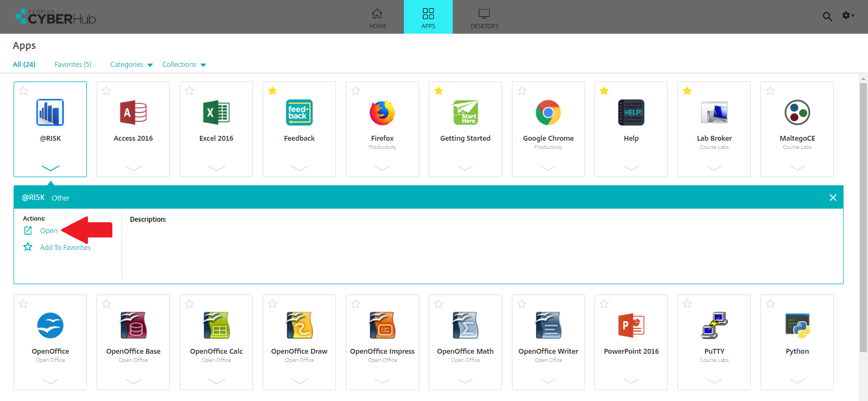Toggle favorite star on MaltegoCE
The width and height of the screenshot is (868, 401).
point(770,91)
